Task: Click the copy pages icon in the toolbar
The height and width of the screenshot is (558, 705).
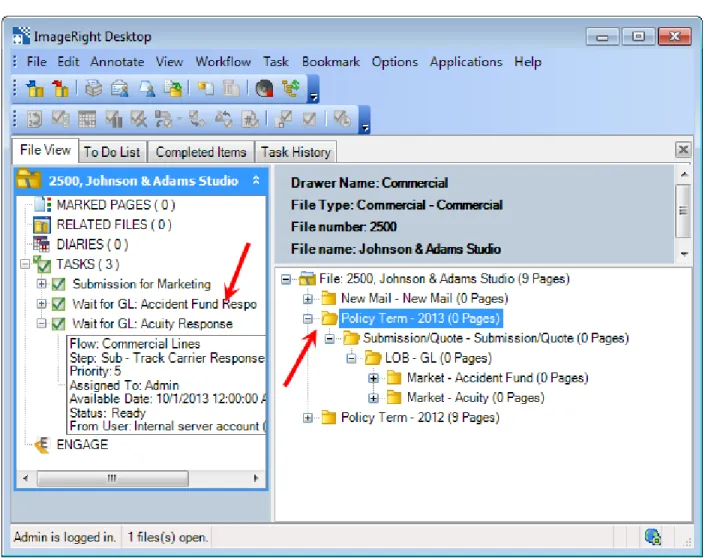Action: (x=206, y=89)
